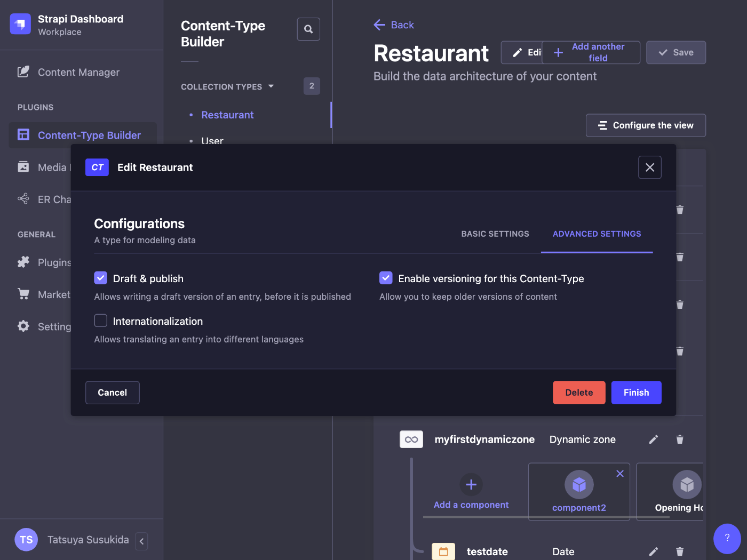This screenshot has height=560, width=747.
Task: Close the Edit Restaurant dialog
Action: 650,167
